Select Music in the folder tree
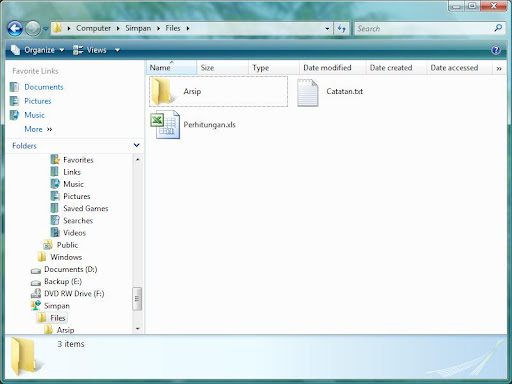This screenshot has width=512, height=384. (73, 184)
